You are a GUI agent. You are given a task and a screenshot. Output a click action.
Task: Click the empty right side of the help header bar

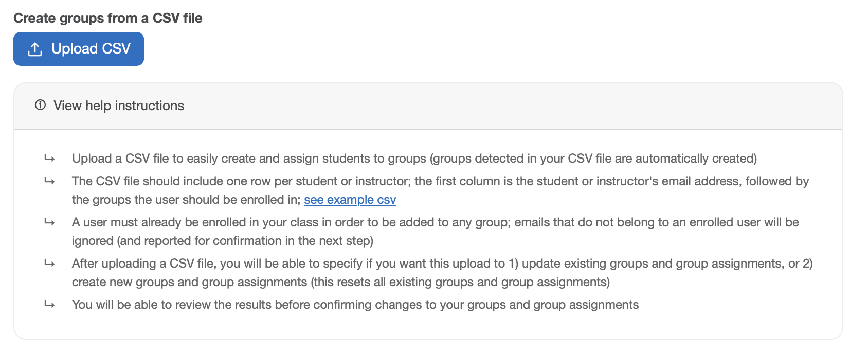(617, 106)
